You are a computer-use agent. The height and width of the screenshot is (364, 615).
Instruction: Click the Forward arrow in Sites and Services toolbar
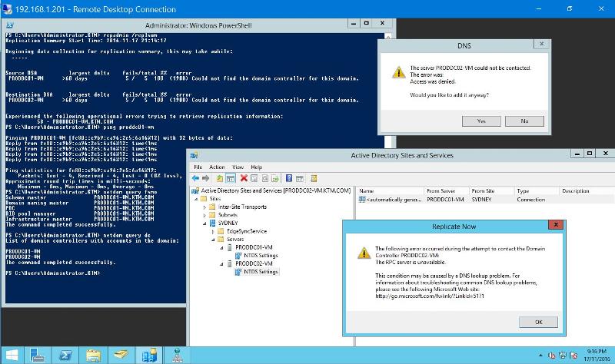coord(205,178)
